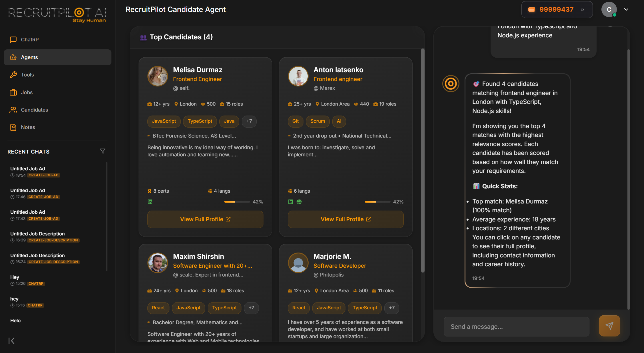The height and width of the screenshot is (353, 644).
Task: Expand the account dropdown chevron
Action: pyautogui.click(x=626, y=9)
